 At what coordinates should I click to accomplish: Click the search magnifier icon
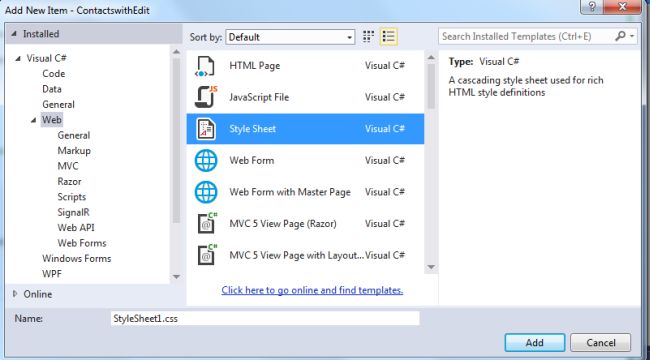(621, 36)
